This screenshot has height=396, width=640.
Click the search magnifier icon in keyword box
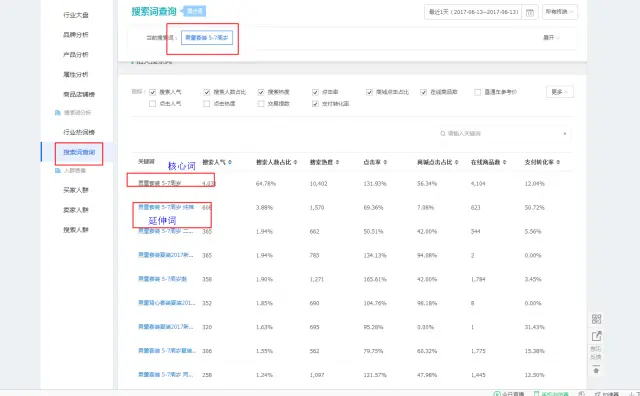pos(442,133)
